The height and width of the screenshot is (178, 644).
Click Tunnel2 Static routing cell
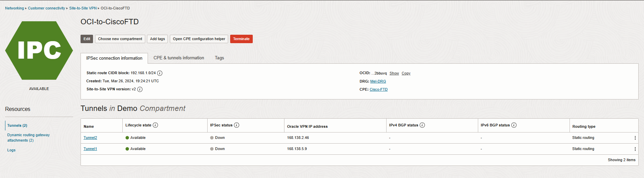pyautogui.click(x=583, y=138)
